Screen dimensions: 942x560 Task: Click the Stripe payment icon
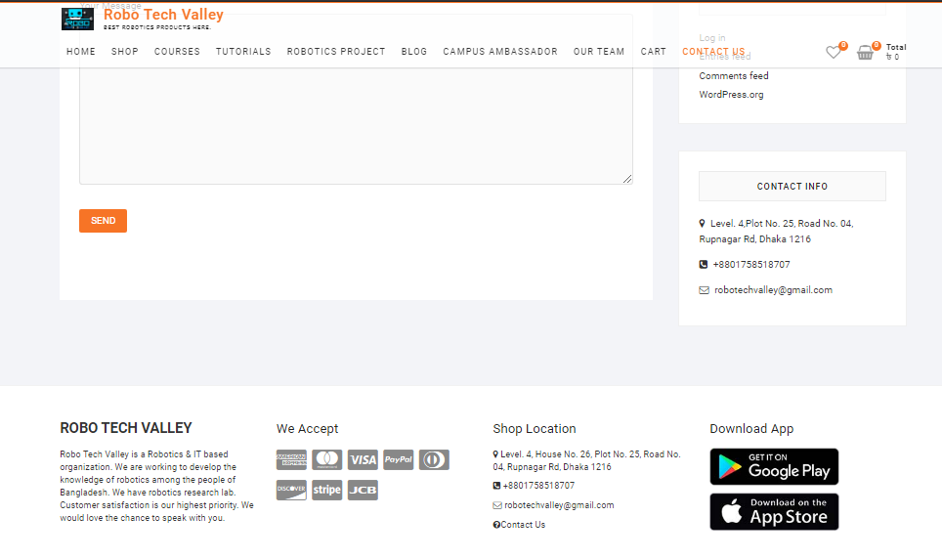pos(326,490)
